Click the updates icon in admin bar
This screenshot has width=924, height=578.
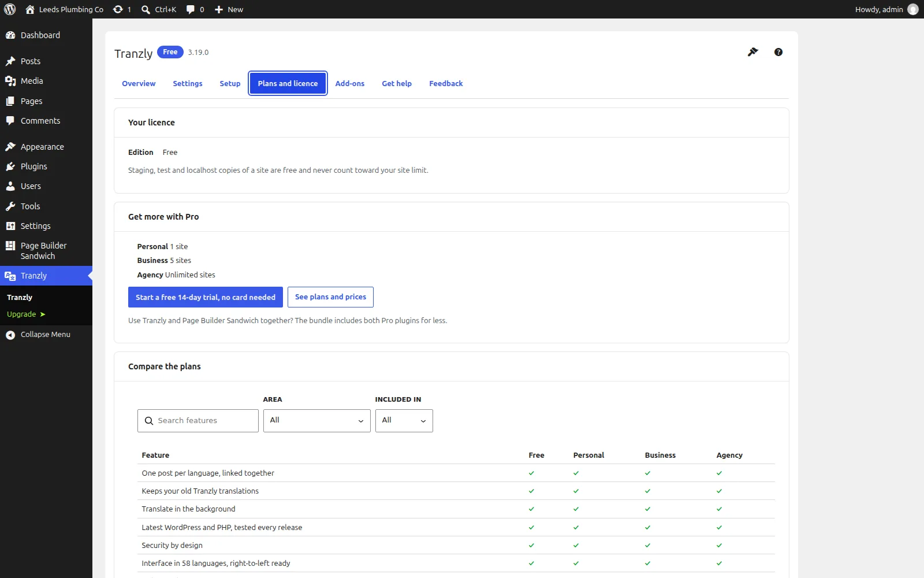[122, 9]
